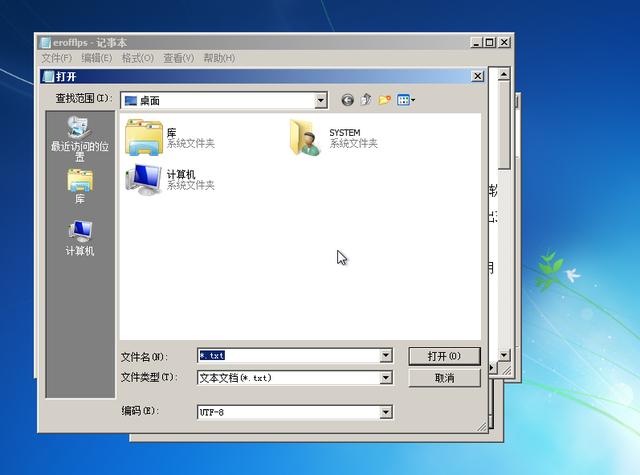Image resolution: width=640 pixels, height=475 pixels.
Task: Click Notepad vertical scrollbar up arrow
Action: [x=504, y=74]
